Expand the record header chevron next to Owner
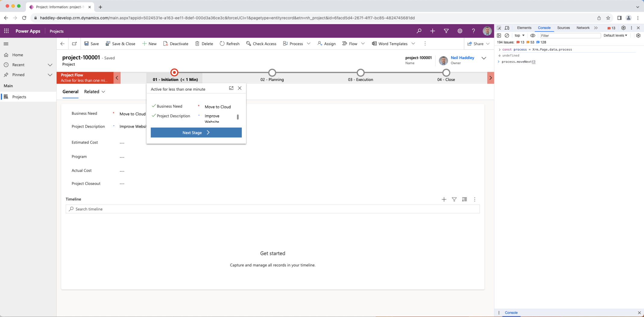Viewport: 644px width, 317px height. [484, 58]
